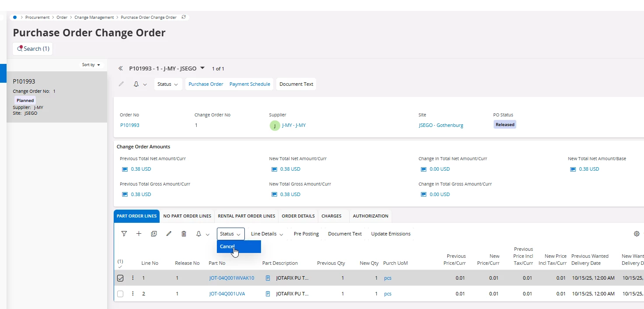Screen dimensions: 644x309
Task: Refresh page using breadcrumb reload icon
Action: coord(184,18)
